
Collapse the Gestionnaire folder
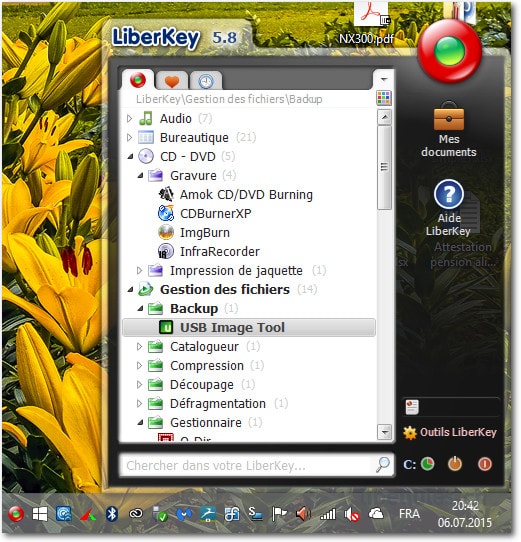point(140,422)
